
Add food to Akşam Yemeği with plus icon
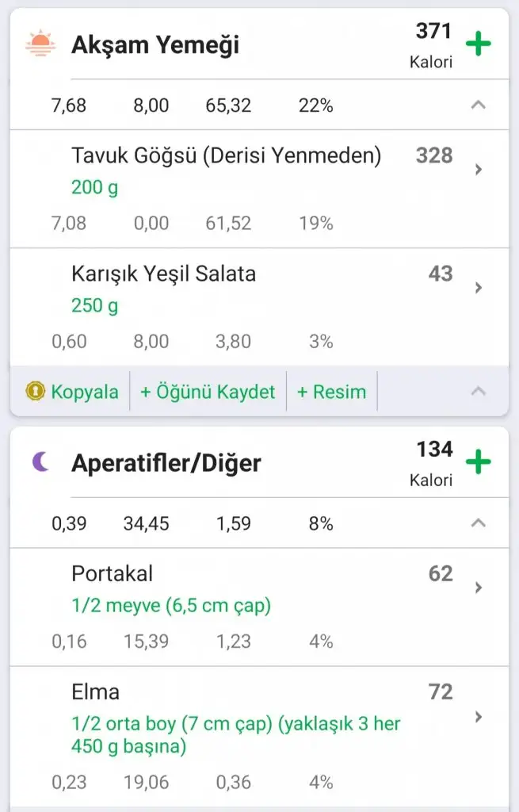pos(478,44)
